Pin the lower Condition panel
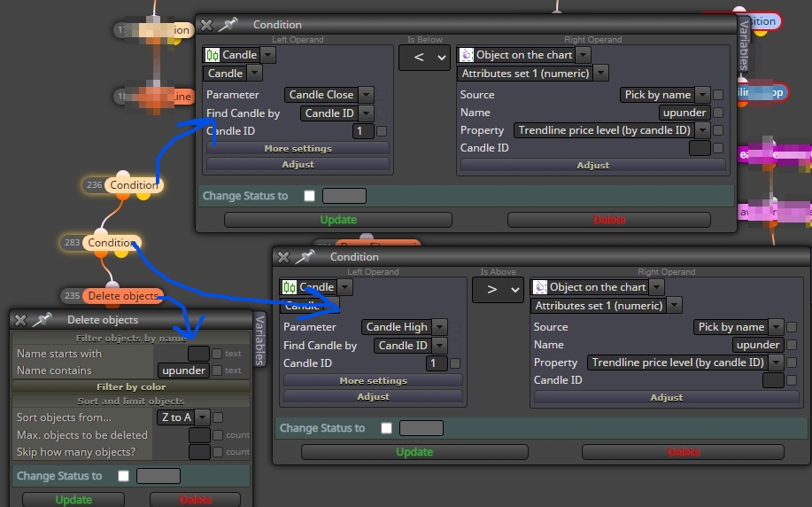812x507 pixels. tap(305, 257)
